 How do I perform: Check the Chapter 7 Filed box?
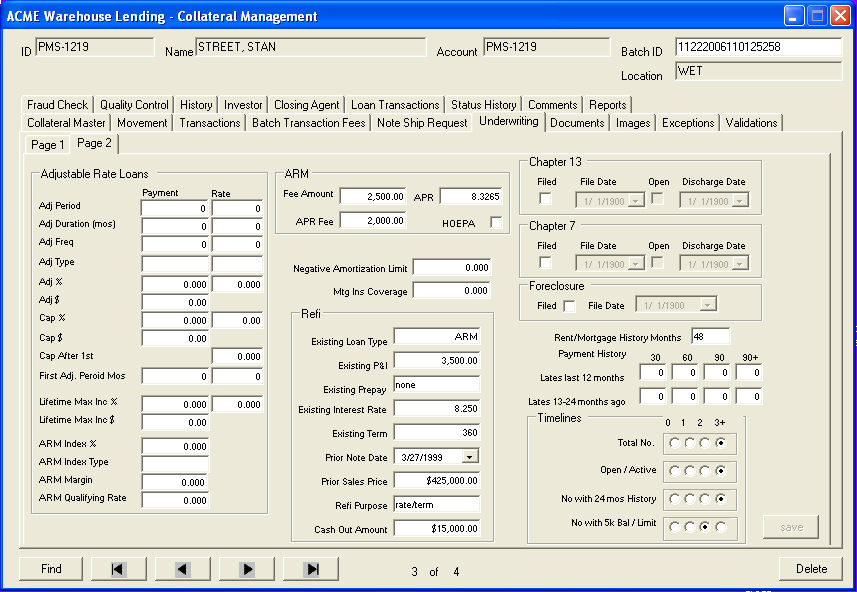point(546,262)
